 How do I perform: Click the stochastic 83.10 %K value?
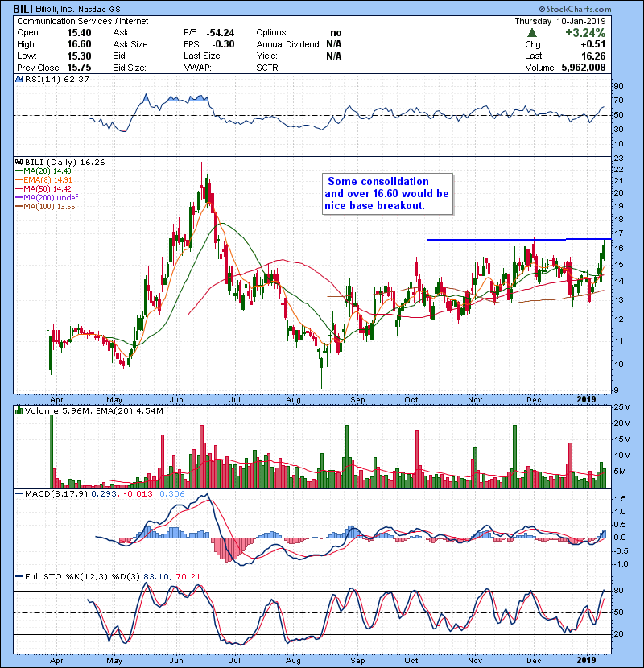(156, 577)
